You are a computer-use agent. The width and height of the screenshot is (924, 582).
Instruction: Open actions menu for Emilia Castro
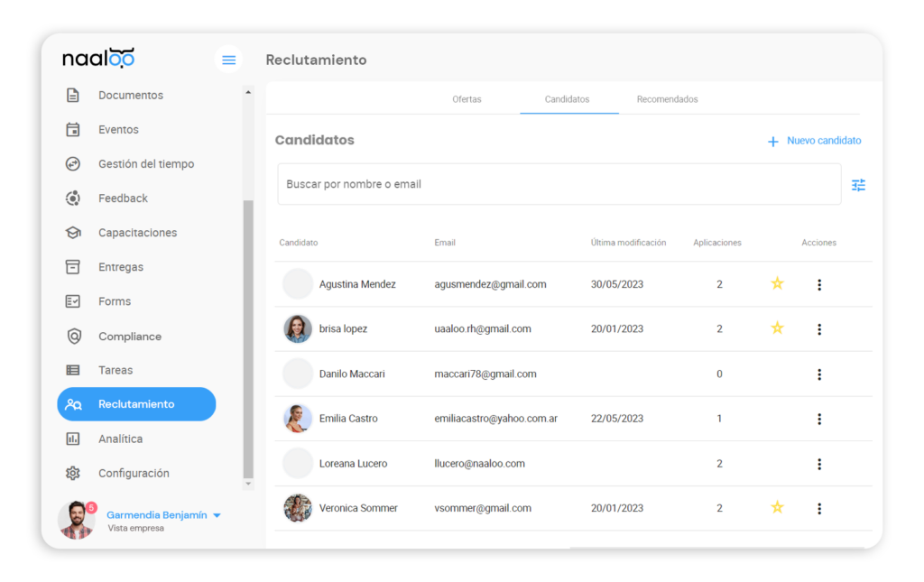click(819, 419)
